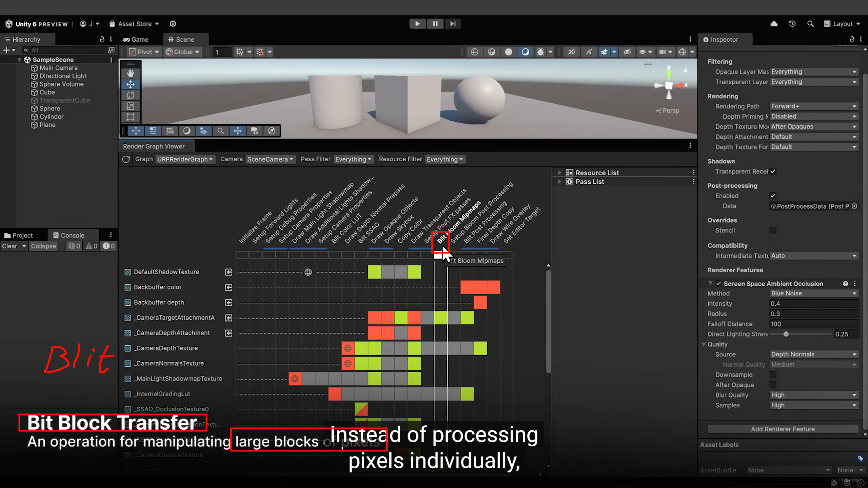Toggle Transparent Receive Shadows checkbox
Screen dimensions: 868x488
click(x=773, y=171)
